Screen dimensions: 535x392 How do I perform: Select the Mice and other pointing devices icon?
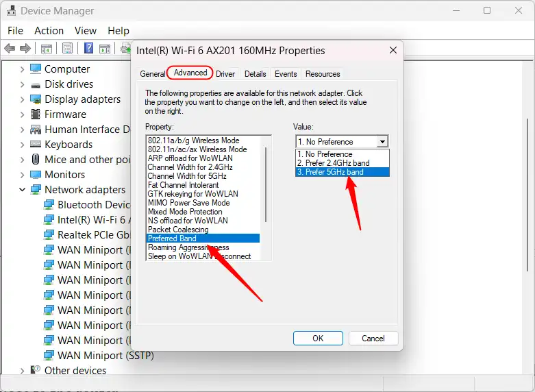coord(36,159)
